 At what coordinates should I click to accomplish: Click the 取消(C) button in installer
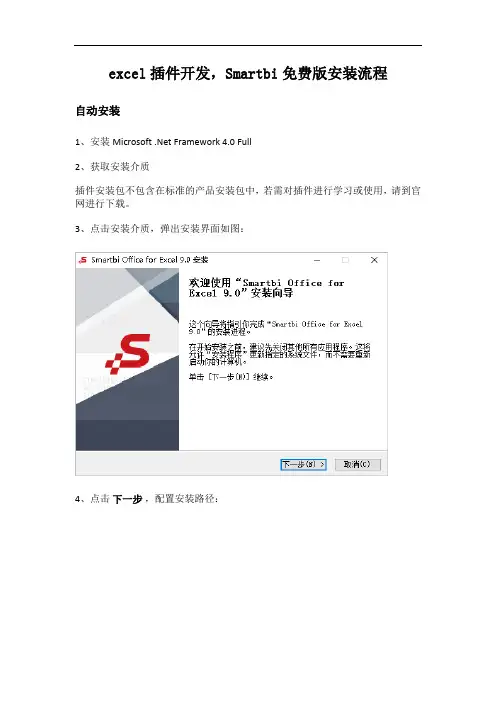point(357,464)
